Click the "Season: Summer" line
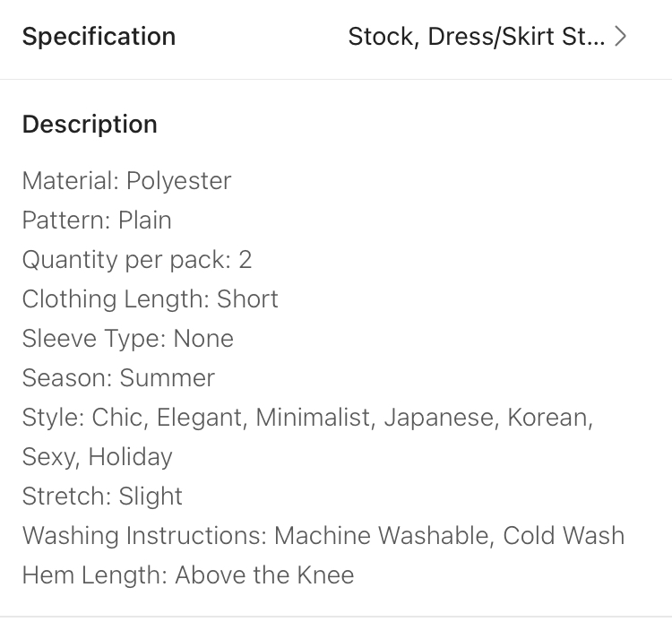The height and width of the screenshot is (622, 672). tap(118, 378)
